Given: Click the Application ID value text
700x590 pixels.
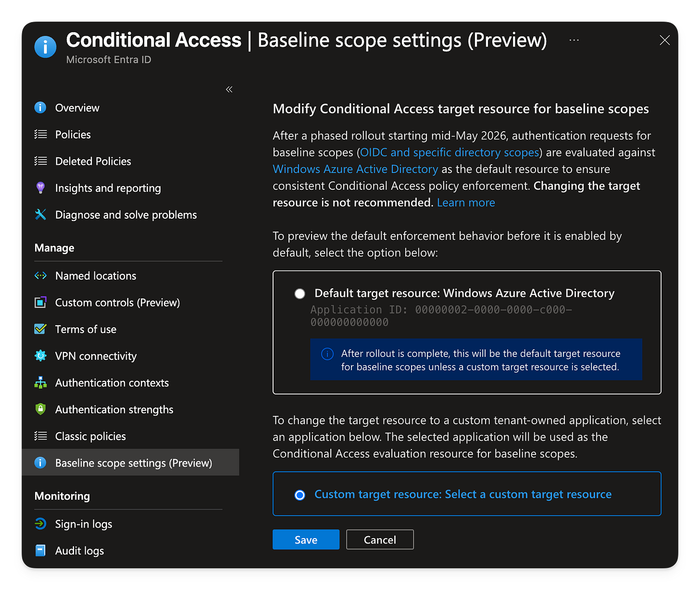Looking at the screenshot, I should pos(441,316).
